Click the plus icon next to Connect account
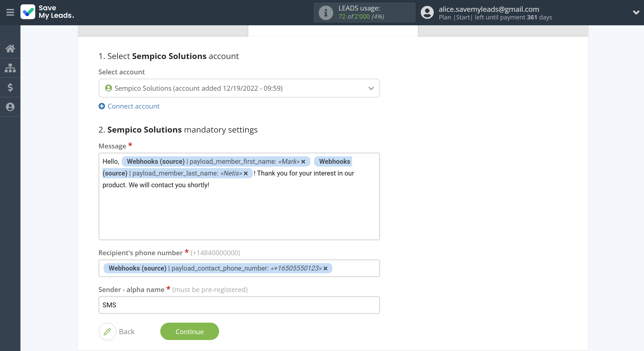The width and height of the screenshot is (644, 351). click(x=102, y=106)
